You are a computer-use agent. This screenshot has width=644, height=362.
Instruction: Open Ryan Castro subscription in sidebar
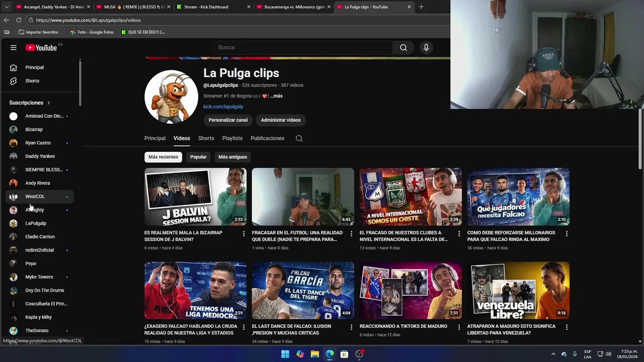[x=40, y=143]
